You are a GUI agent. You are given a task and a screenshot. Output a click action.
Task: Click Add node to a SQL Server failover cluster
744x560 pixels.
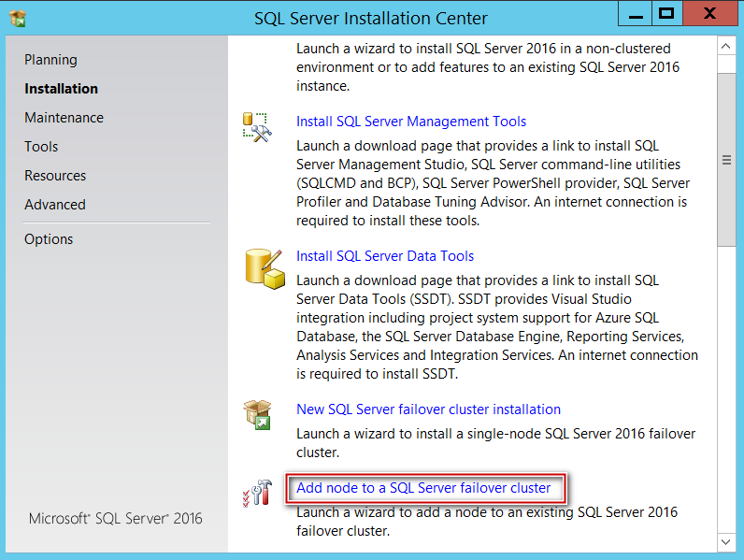423,488
